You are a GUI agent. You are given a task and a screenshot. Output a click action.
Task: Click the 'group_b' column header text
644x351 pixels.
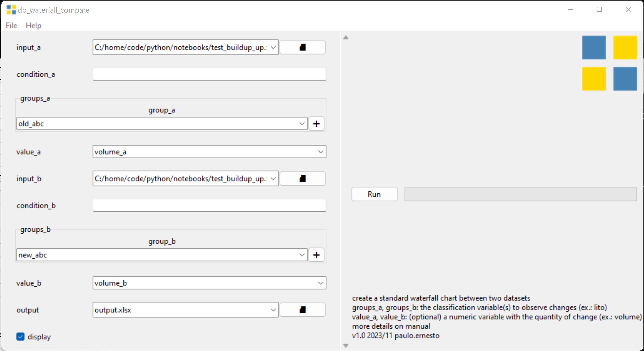click(162, 241)
